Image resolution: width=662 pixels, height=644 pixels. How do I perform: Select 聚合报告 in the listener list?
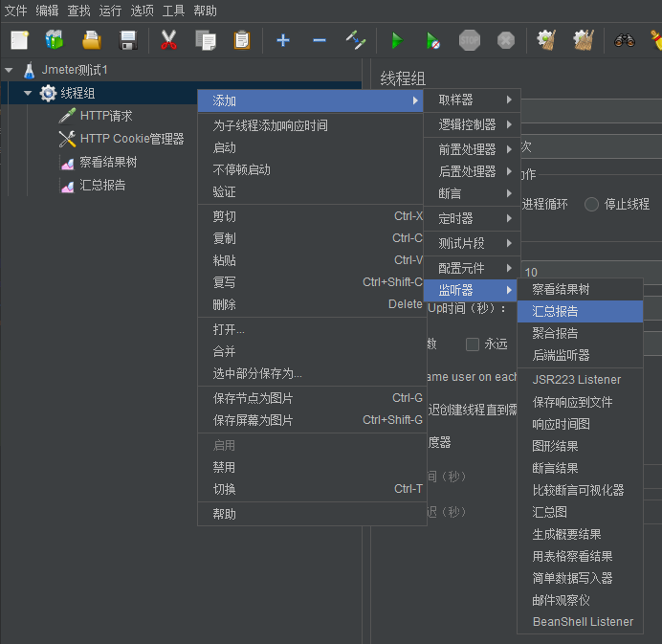[555, 333]
